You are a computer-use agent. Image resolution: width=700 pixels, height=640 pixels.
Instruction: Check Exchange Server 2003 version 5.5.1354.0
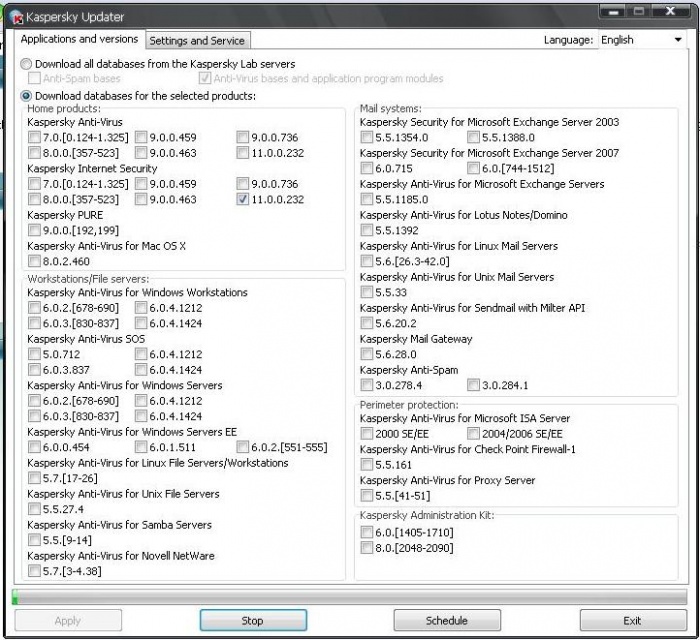(367, 137)
